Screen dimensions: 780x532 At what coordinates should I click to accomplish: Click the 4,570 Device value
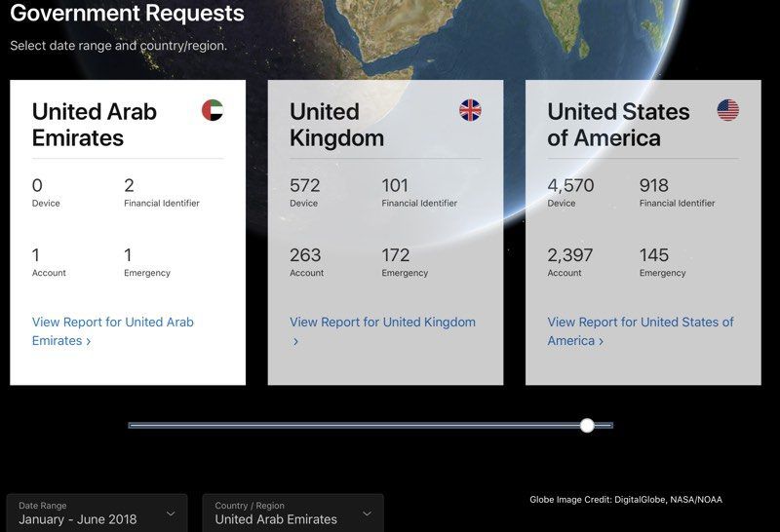click(x=570, y=185)
